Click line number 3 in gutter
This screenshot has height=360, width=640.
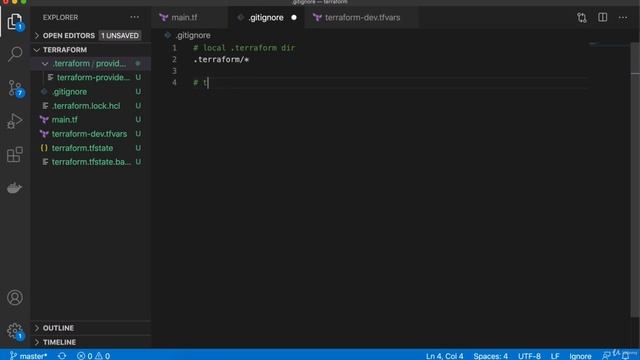(x=174, y=71)
